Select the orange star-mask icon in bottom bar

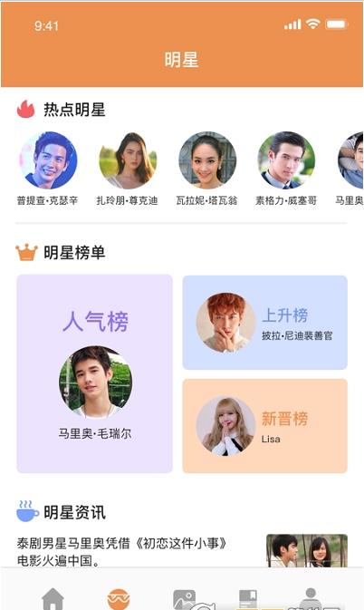pos(119,599)
